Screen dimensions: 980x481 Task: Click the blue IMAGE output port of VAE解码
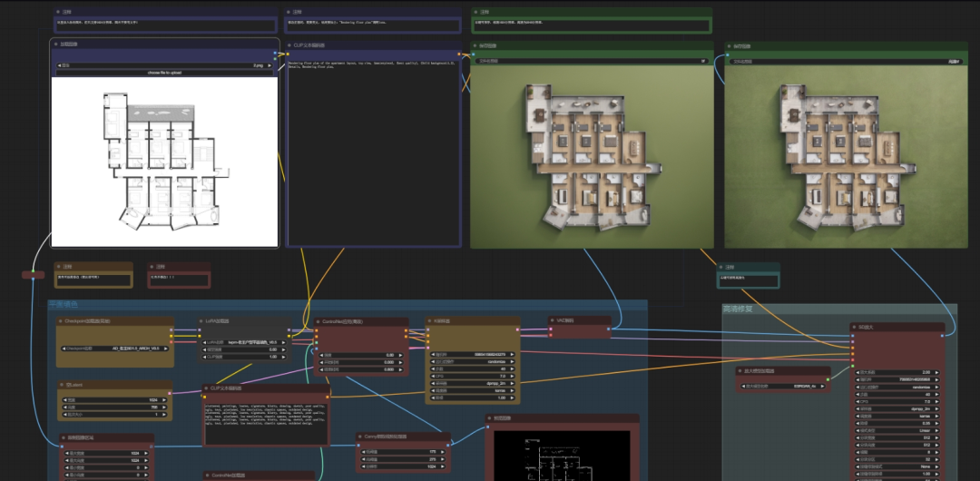click(x=609, y=329)
